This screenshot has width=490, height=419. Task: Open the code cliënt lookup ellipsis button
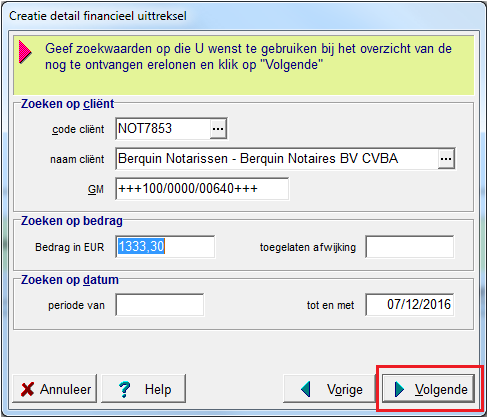pyautogui.click(x=218, y=129)
